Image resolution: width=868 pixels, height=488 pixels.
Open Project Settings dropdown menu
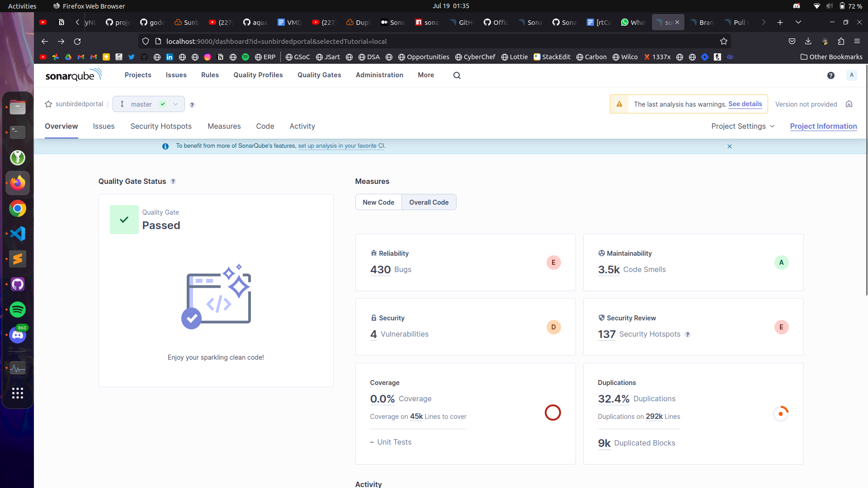(x=742, y=126)
